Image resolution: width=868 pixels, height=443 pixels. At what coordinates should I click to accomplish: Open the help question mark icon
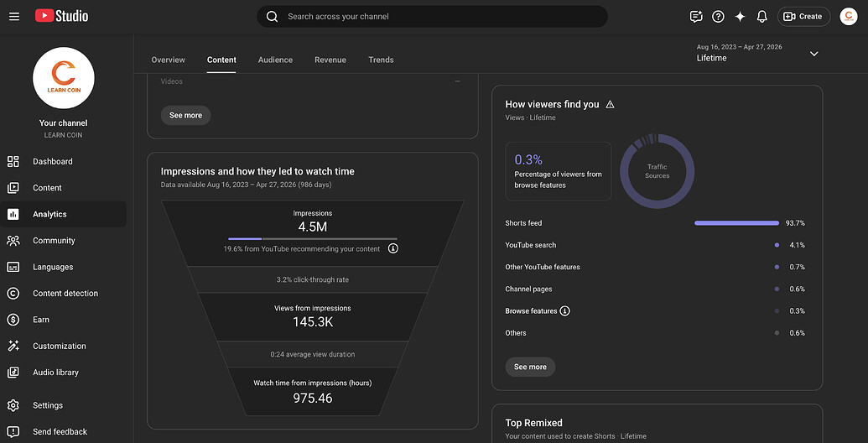click(718, 17)
